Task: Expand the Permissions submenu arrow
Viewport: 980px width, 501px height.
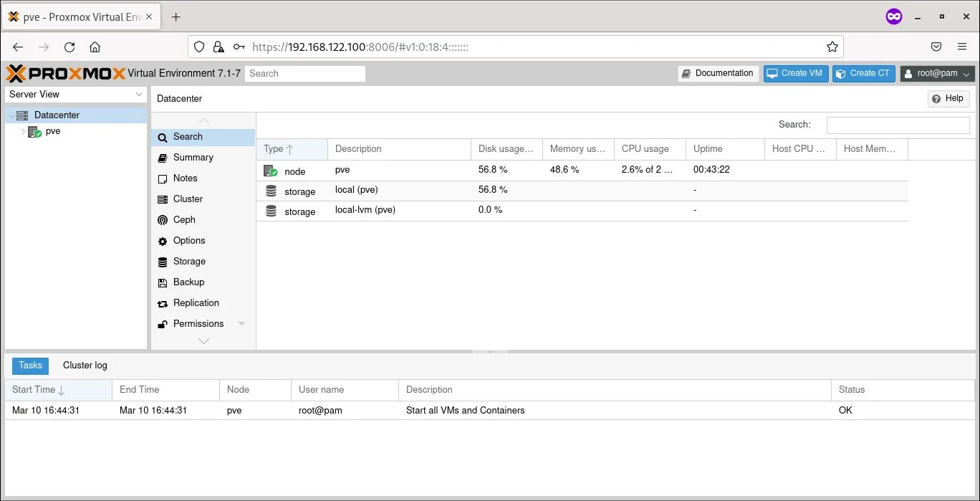Action: coord(241,324)
